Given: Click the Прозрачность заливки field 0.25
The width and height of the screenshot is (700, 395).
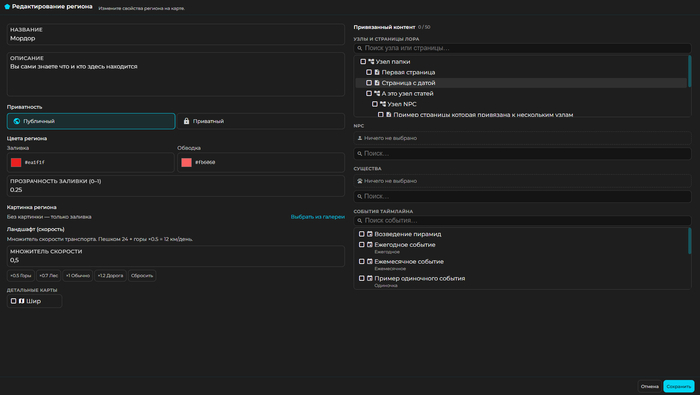Looking at the screenshot, I should [x=176, y=186].
